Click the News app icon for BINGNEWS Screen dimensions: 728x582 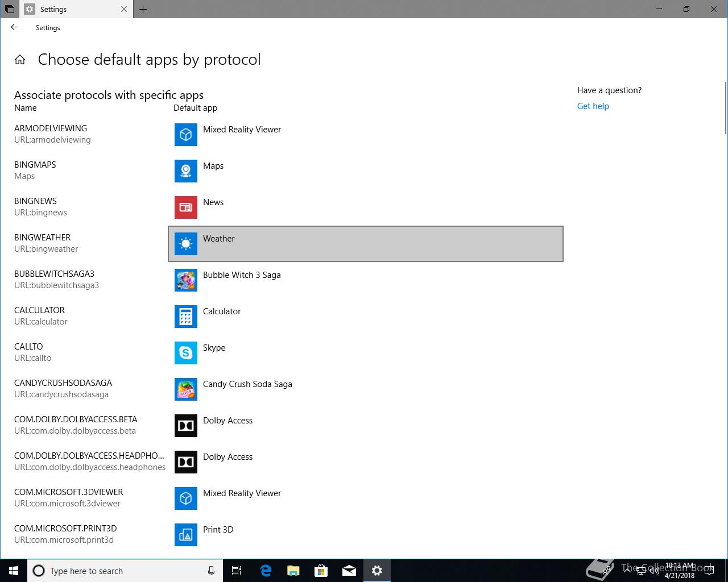pyautogui.click(x=186, y=207)
